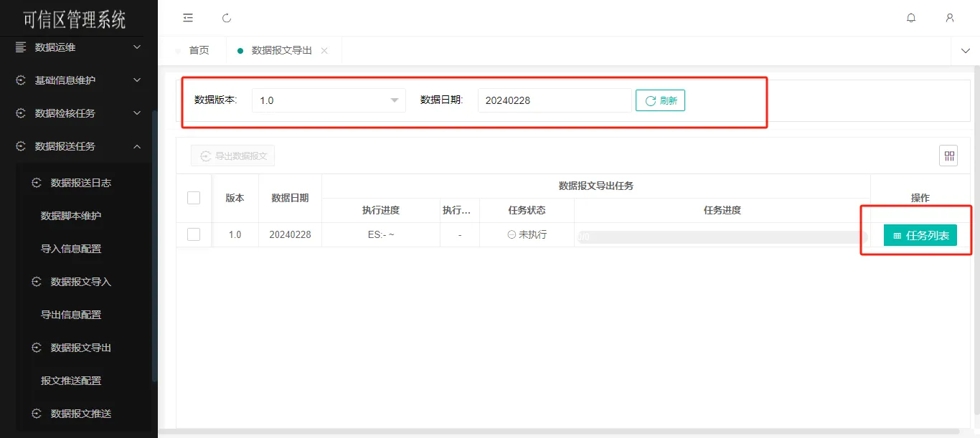Screen dimensions: 980x438
Task: Collapse the 数据报送任务 sidebar menu
Action: [79, 146]
